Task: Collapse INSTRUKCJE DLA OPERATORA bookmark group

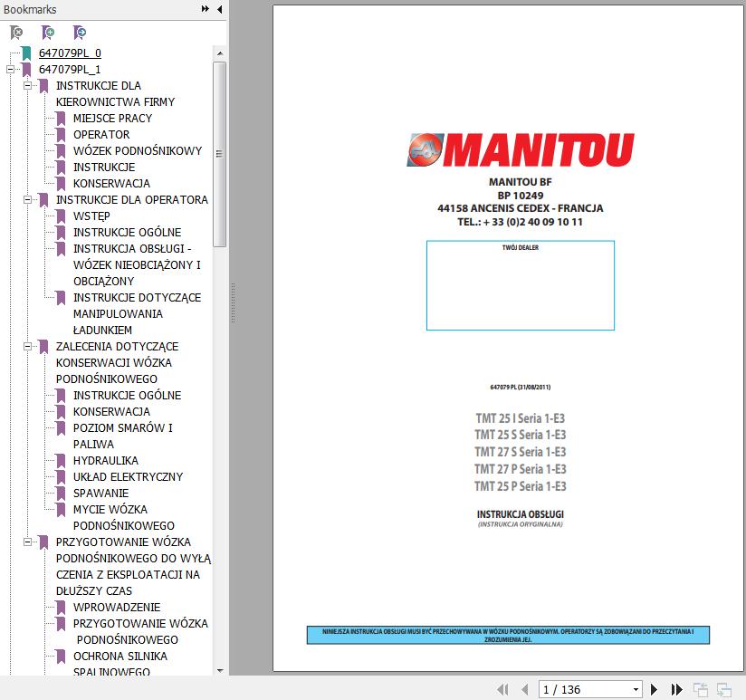Action: tap(27, 200)
